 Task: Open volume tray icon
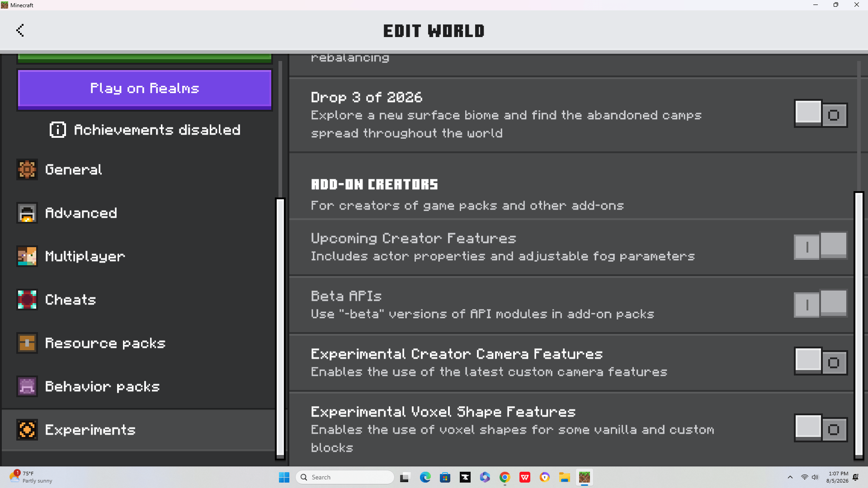pyautogui.click(x=815, y=477)
